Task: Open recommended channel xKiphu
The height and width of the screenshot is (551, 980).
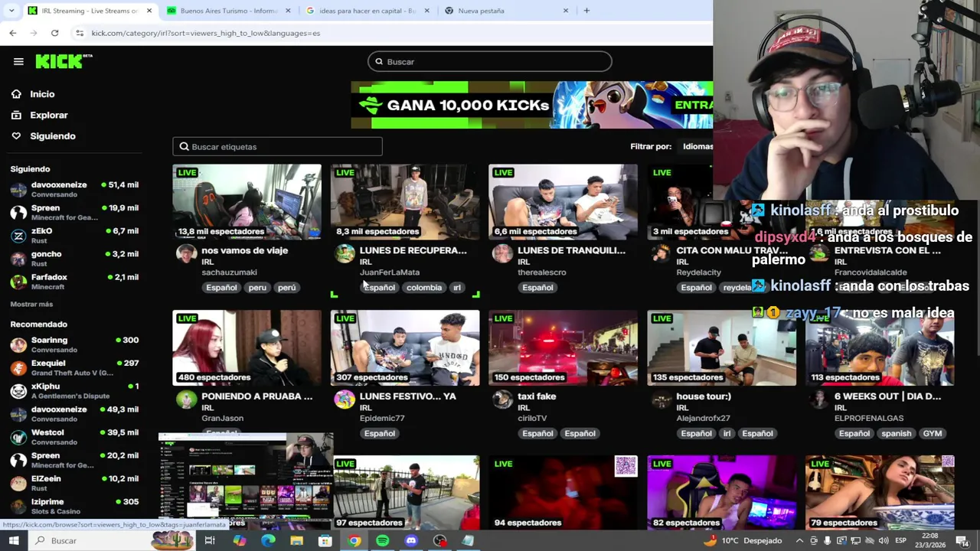Action: [74, 390]
